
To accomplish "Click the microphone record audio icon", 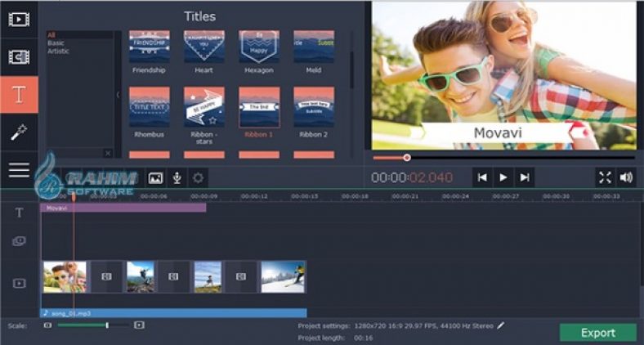I will tap(177, 178).
